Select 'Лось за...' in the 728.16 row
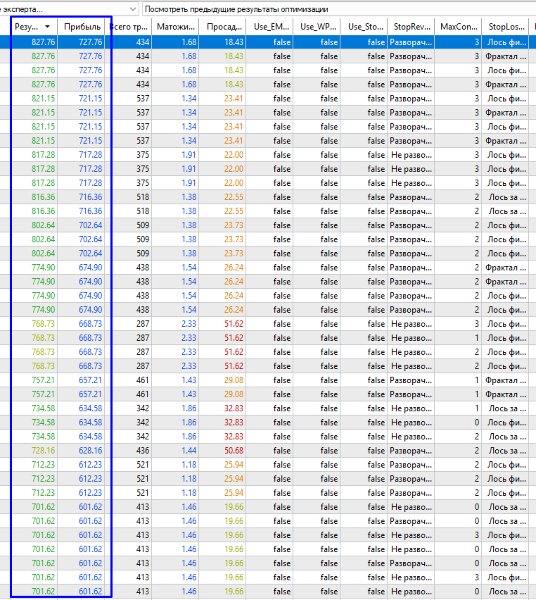Viewport: 536px width, 600px height. tap(507, 450)
